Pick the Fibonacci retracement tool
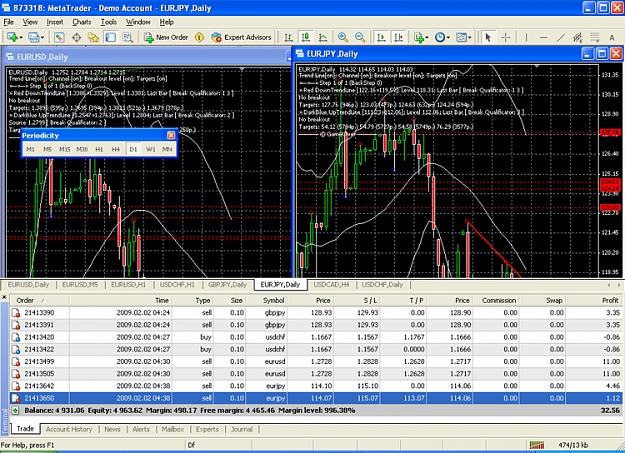 pyautogui.click(x=595, y=37)
